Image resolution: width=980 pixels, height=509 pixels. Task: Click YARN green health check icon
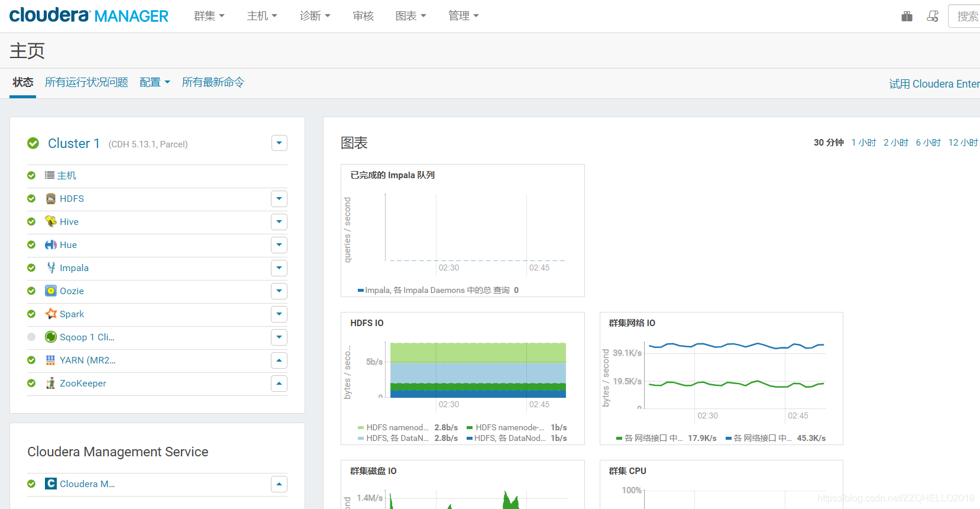pos(31,360)
